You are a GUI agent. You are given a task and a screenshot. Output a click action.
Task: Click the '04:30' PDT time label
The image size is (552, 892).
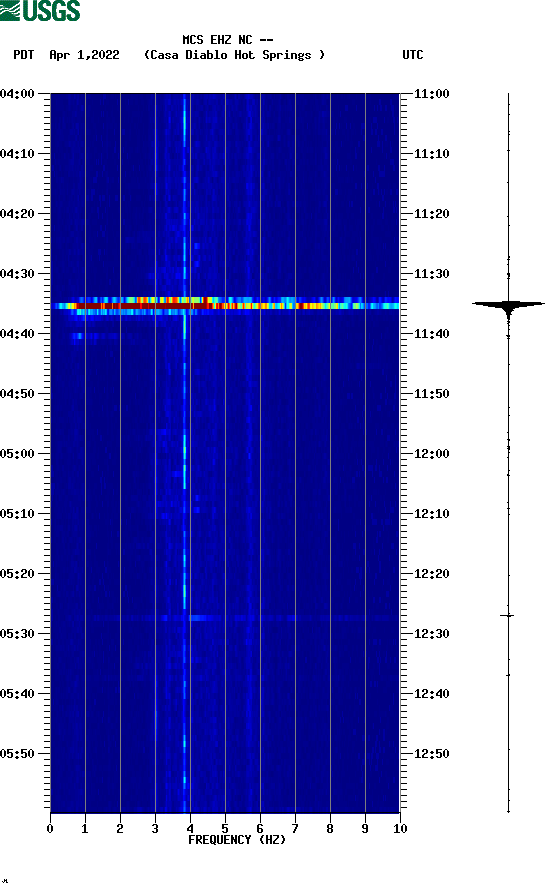click(x=18, y=274)
